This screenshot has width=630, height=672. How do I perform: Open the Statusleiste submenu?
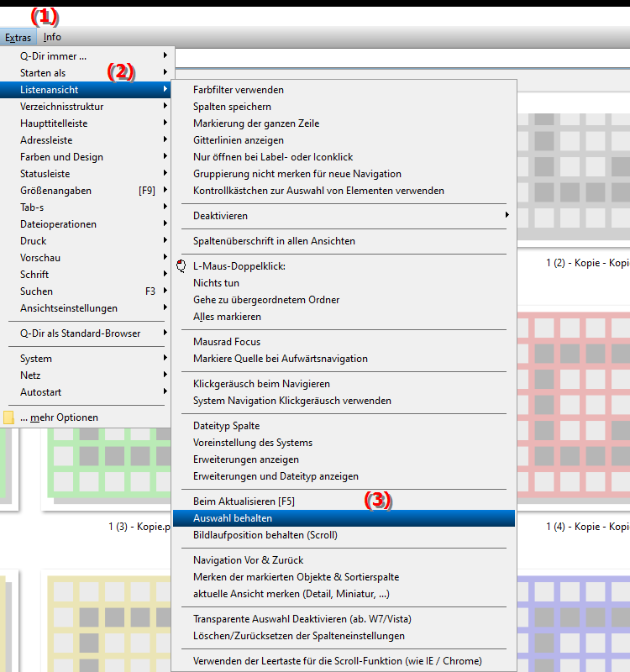point(86,174)
